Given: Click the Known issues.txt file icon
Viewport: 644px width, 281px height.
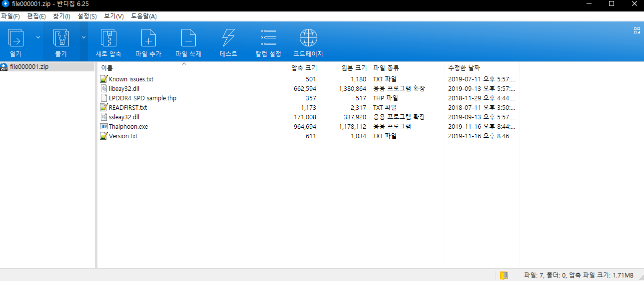Looking at the screenshot, I should (x=103, y=79).
